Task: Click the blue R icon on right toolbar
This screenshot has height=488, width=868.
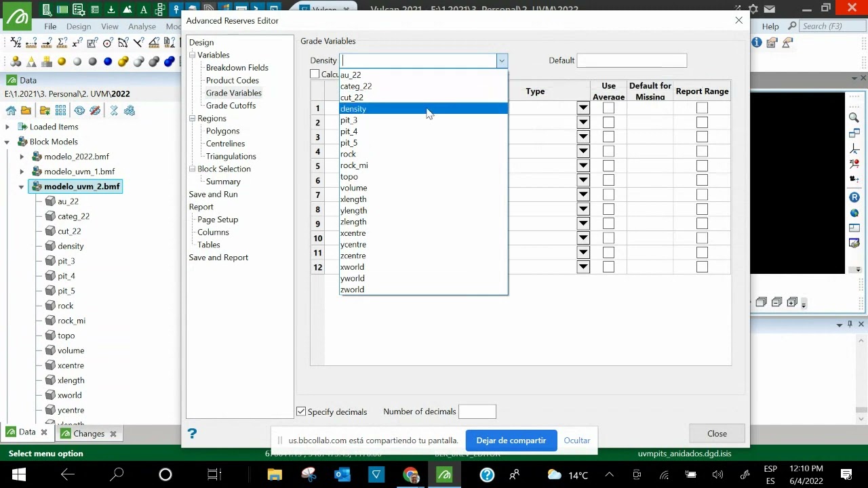Action: tap(854, 197)
